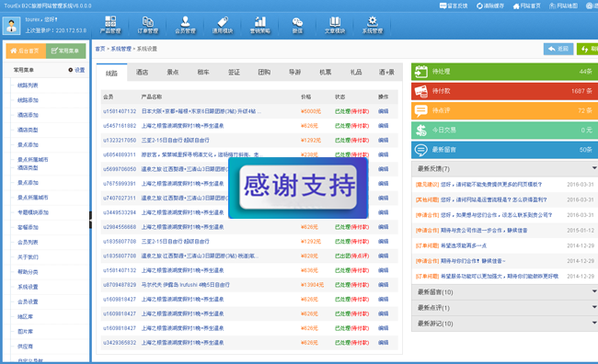Open the 订单管理 order management icon
The width and height of the screenshot is (598, 364).
click(147, 25)
